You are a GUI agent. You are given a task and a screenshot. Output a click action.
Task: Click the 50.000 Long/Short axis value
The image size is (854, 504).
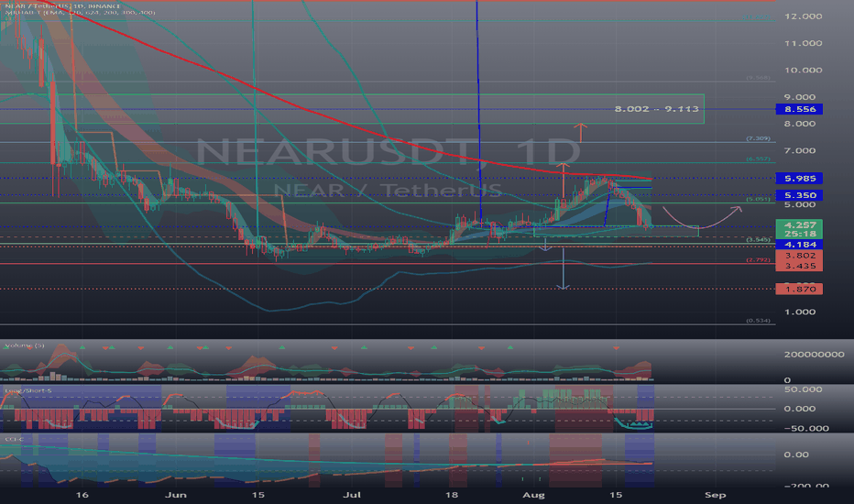tap(803, 389)
